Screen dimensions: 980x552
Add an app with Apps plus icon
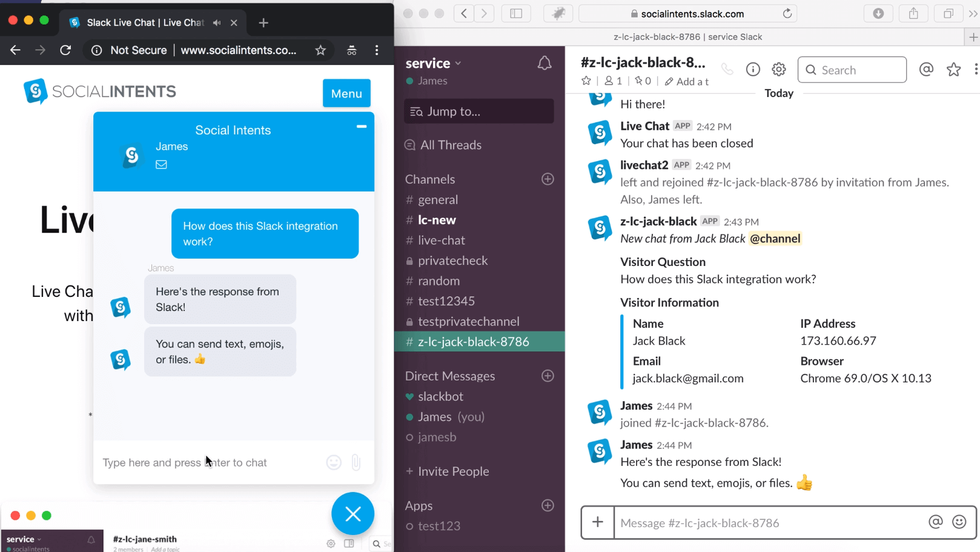(548, 505)
